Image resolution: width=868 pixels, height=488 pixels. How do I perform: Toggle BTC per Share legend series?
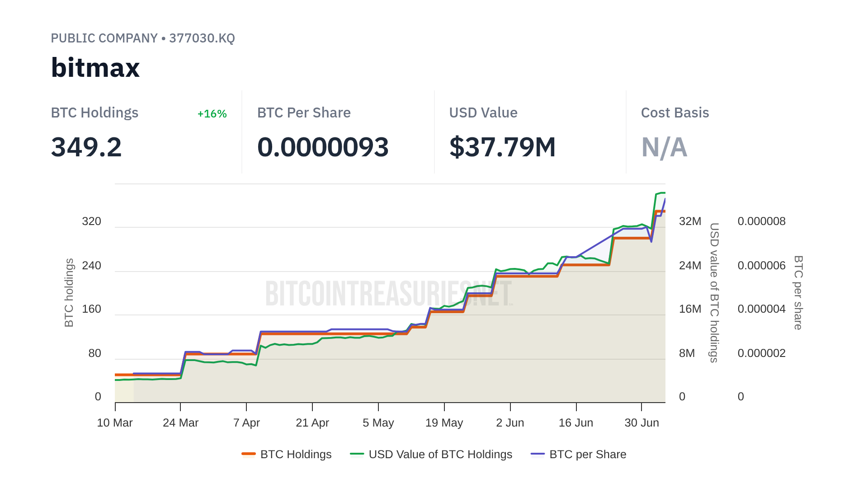tap(587, 454)
